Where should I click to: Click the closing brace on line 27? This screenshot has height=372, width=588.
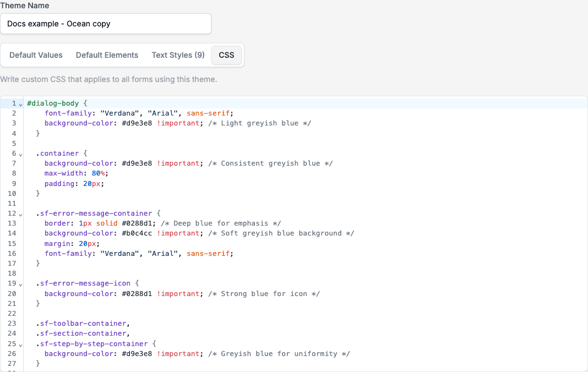(38, 364)
